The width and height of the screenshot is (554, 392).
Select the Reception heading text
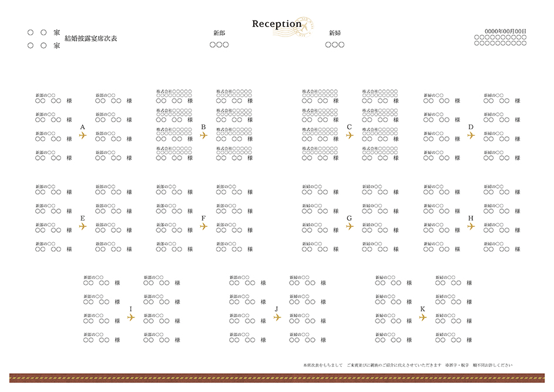coord(276,24)
